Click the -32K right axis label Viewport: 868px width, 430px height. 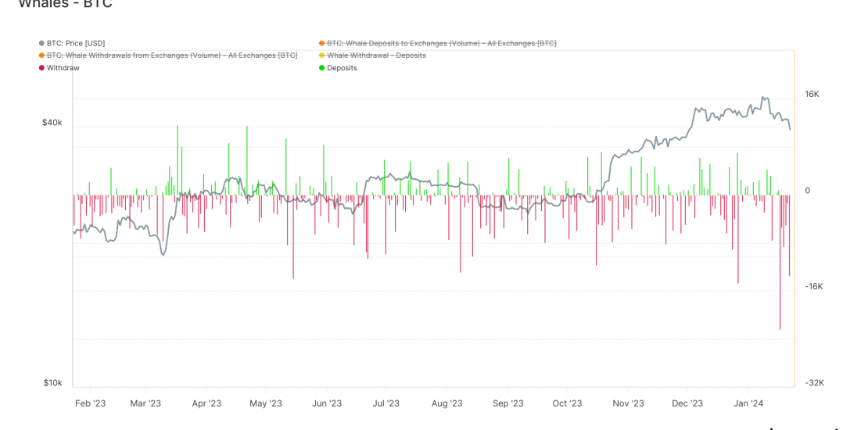[814, 383]
